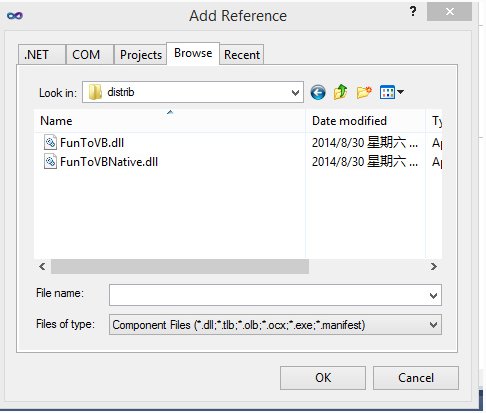Viewport: 486px width, 413px height.
Task: Go up one folder level icon
Action: coord(340,92)
